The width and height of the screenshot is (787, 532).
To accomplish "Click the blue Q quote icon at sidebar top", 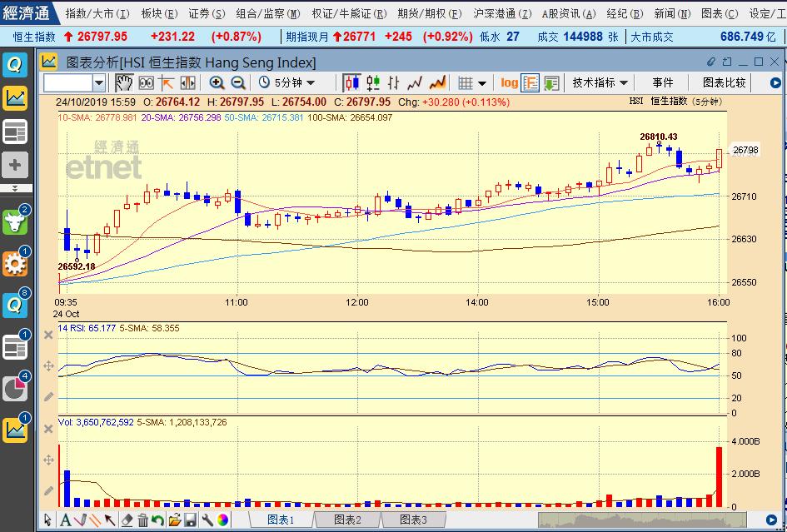I will 15,64.
